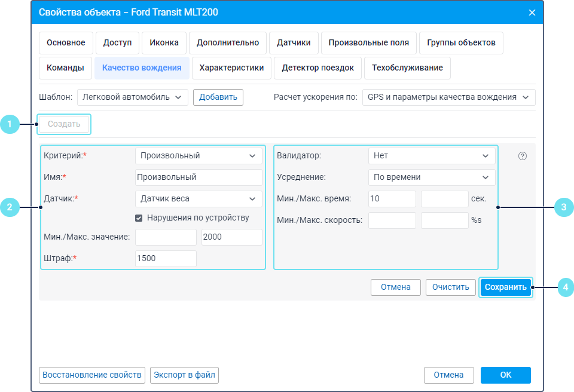574x392 pixels.
Task: Select the Детектор поездок tab
Action: (317, 68)
